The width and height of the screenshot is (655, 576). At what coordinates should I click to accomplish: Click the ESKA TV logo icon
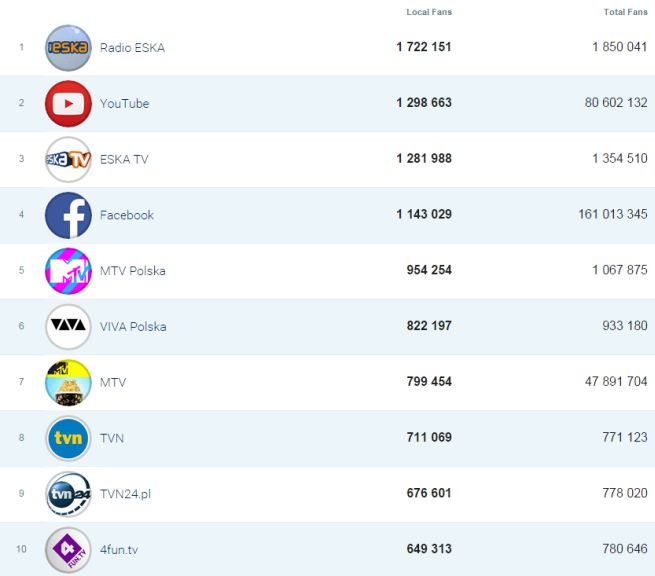68,159
